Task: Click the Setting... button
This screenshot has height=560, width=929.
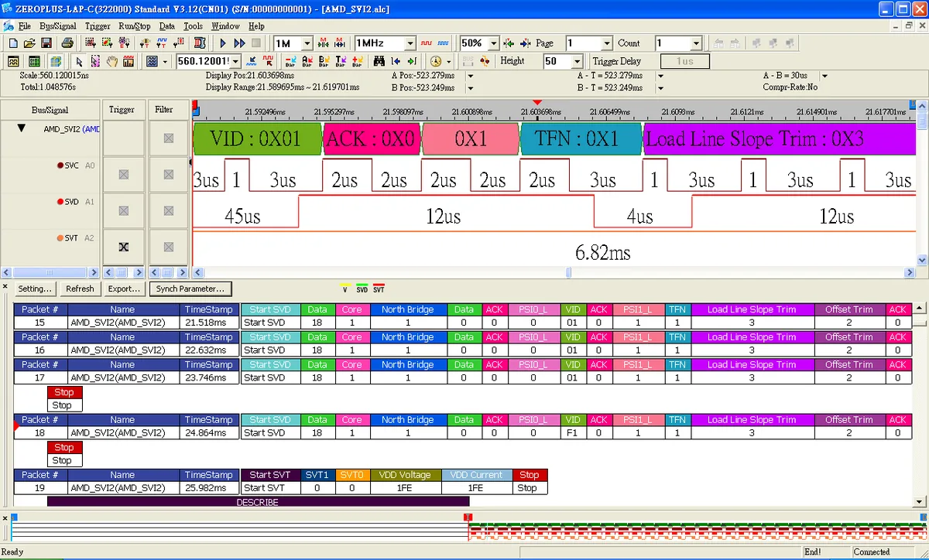Action: coord(35,289)
